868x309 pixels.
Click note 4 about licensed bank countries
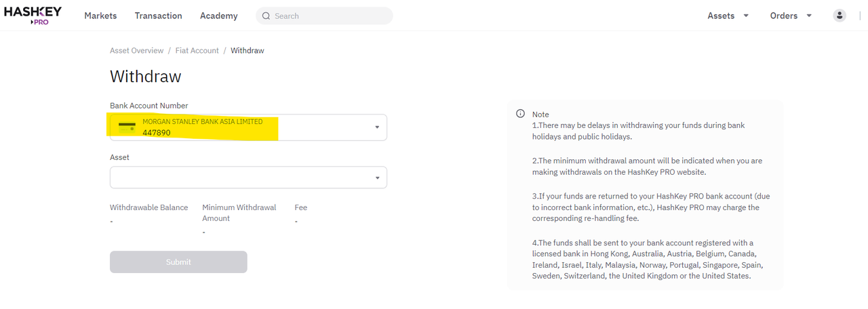647,260
